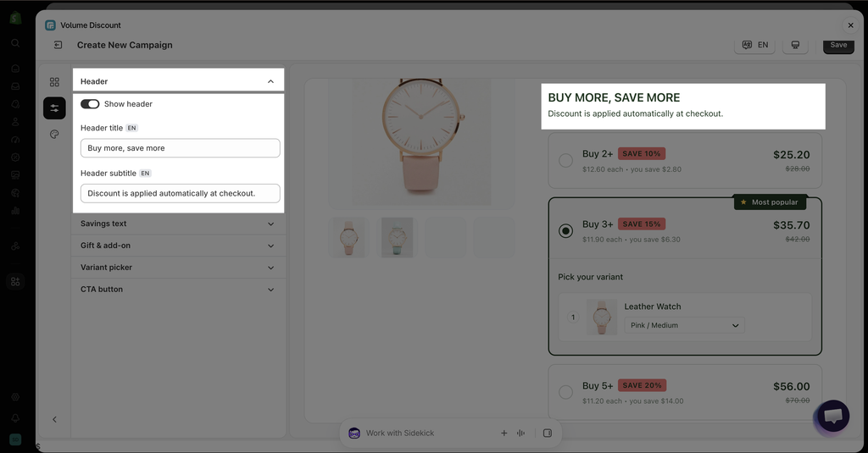Viewport: 868px width, 453px height.
Task: Open the layout grid panel icon
Action: tap(54, 82)
